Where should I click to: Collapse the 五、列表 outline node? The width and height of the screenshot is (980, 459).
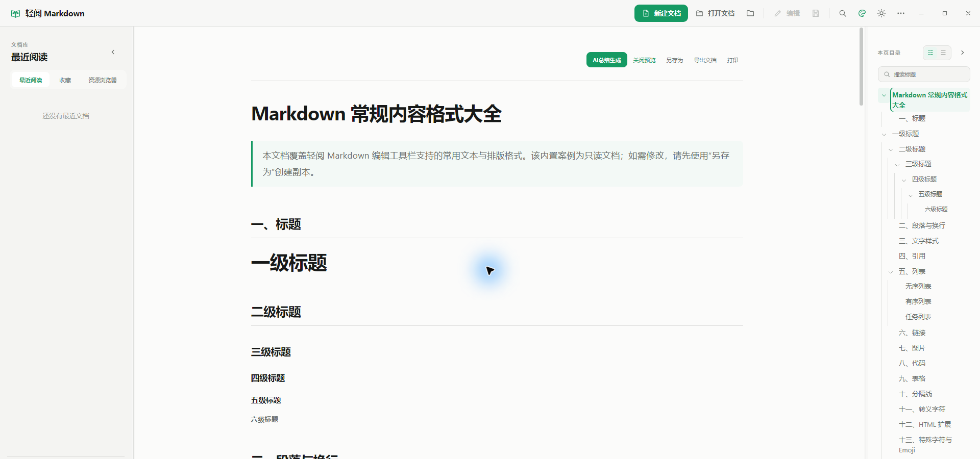pyautogui.click(x=891, y=272)
